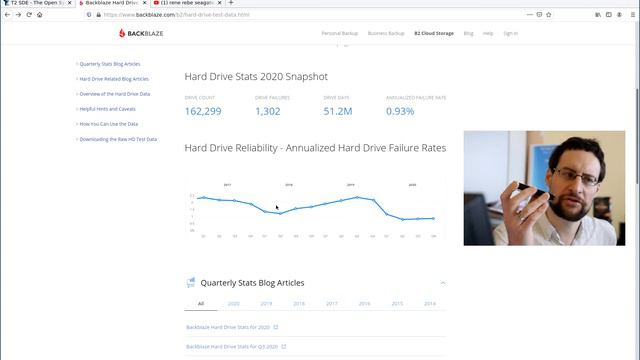640x360 pixels.
Task: Jump to Quarterly Stats Blog Articles sidebar link
Action: point(110,64)
